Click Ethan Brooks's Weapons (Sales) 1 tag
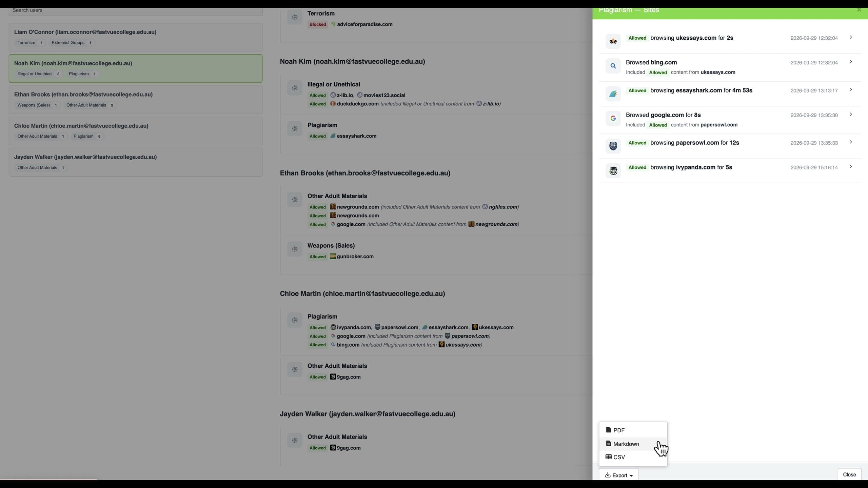 coord(37,105)
